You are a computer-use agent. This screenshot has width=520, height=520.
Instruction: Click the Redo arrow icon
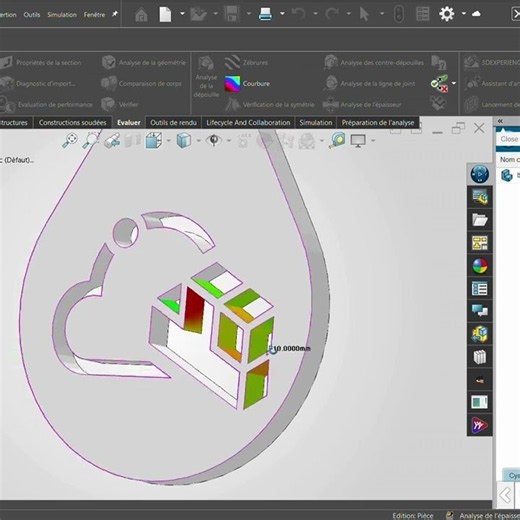coord(332,14)
